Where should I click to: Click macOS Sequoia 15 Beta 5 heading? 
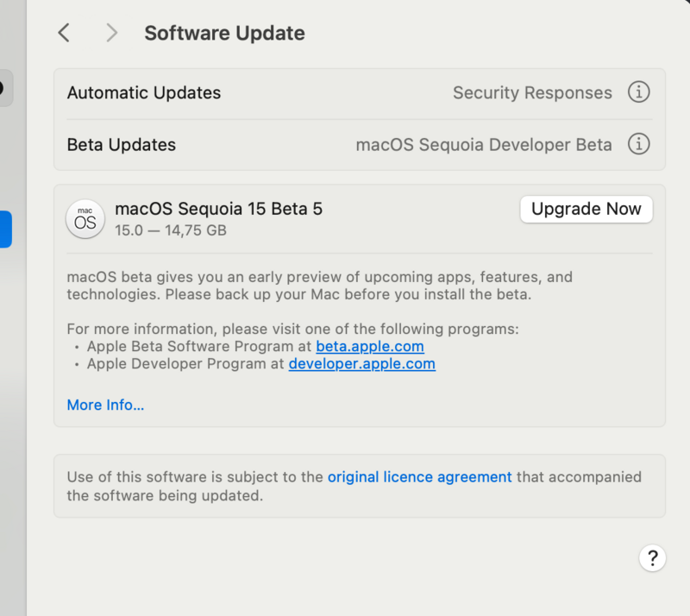[218, 208]
